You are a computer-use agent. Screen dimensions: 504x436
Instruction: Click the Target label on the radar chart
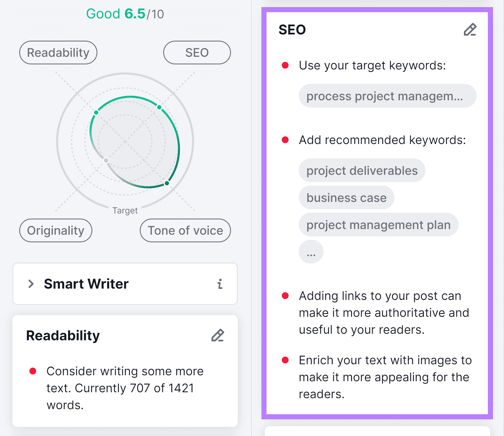click(125, 210)
